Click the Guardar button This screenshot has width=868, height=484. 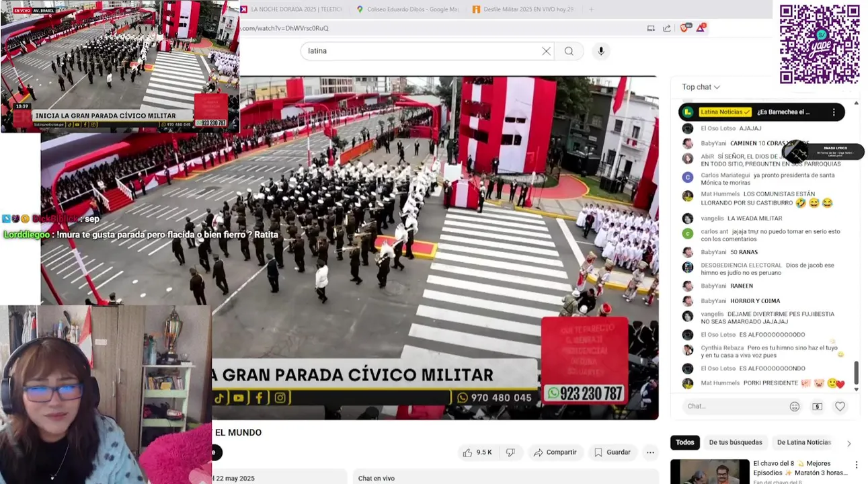612,452
